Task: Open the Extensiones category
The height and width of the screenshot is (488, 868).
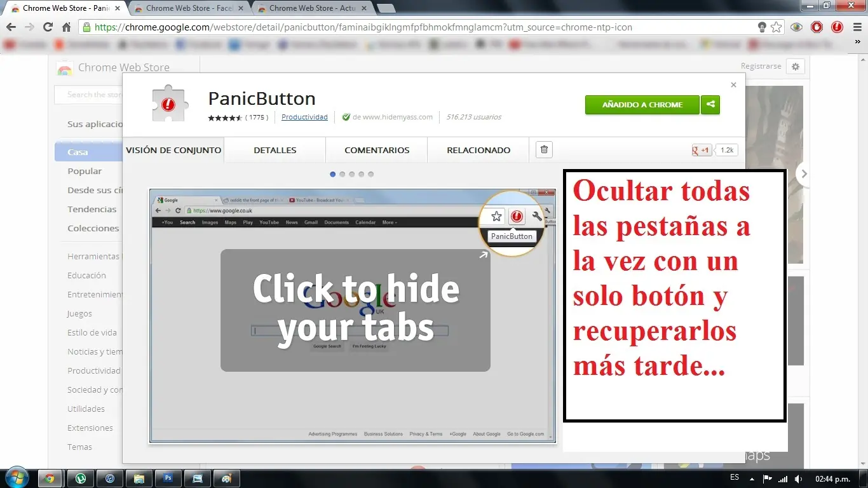Action: [89, 428]
